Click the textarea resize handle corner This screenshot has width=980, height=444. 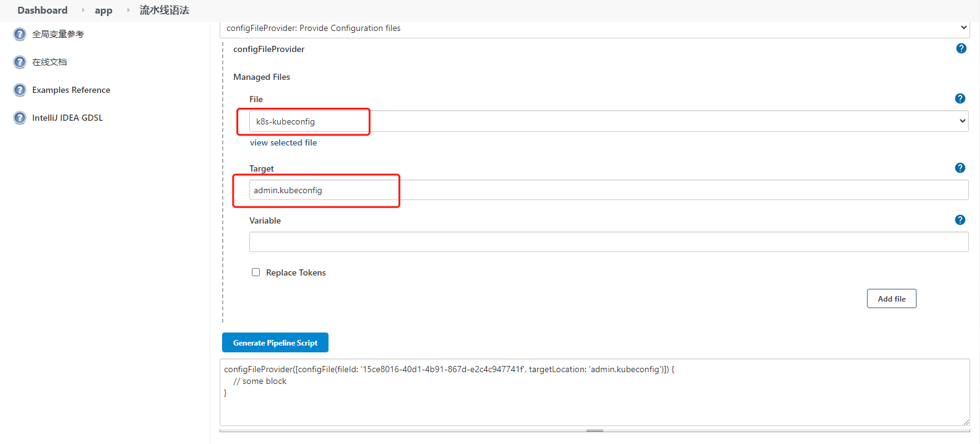pos(966,422)
